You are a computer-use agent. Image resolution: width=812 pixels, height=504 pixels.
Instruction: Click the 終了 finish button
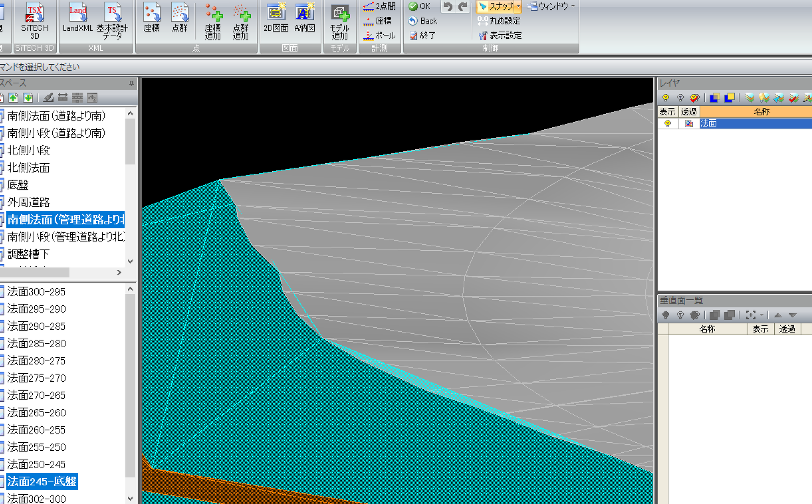click(422, 36)
